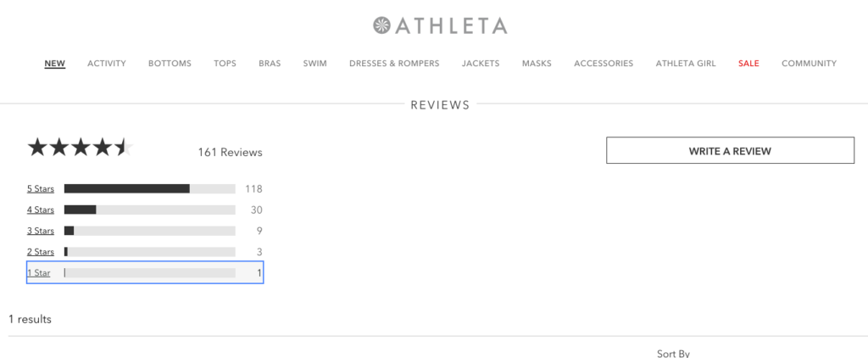Screen dimensions: 868x358
Task: Select the BRAS navigation item
Action: 270,64
